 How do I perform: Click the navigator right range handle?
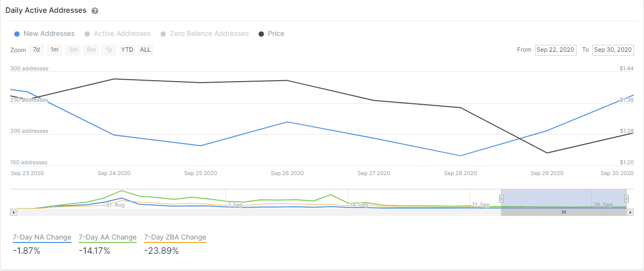point(627,199)
